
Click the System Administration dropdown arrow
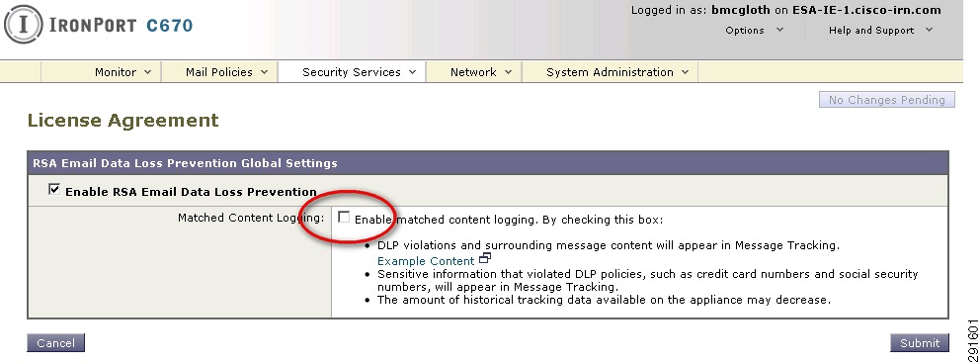pyautogui.click(x=685, y=72)
